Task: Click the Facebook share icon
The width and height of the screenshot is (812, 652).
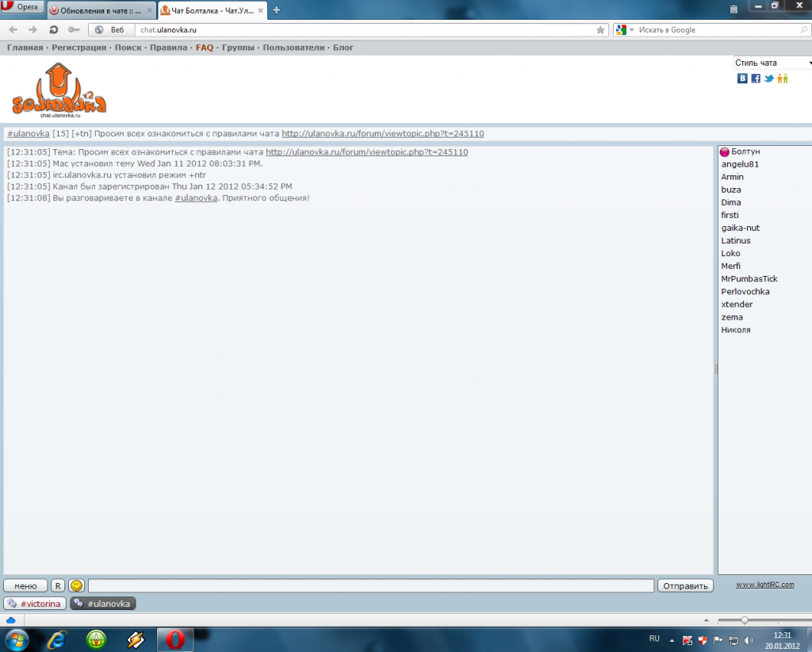Action: [756, 79]
